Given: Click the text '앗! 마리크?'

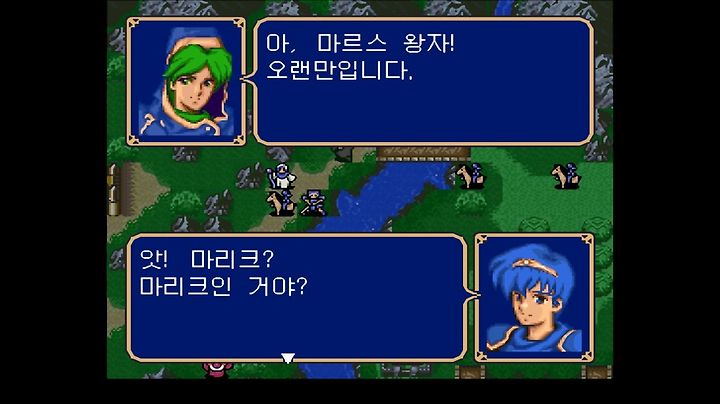Looking at the screenshot, I should point(207,259).
